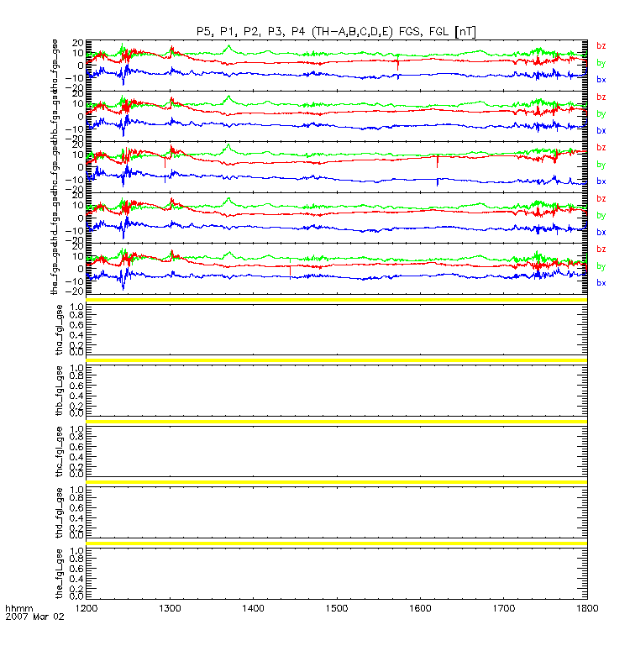Click the '0.4' tick label of the the_fgl_gse panel
The image size is (630, 672).
pos(76,579)
